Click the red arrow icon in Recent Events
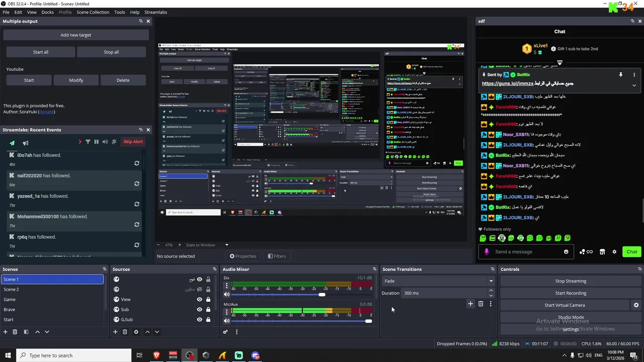644x362 pixels. tap(79, 142)
